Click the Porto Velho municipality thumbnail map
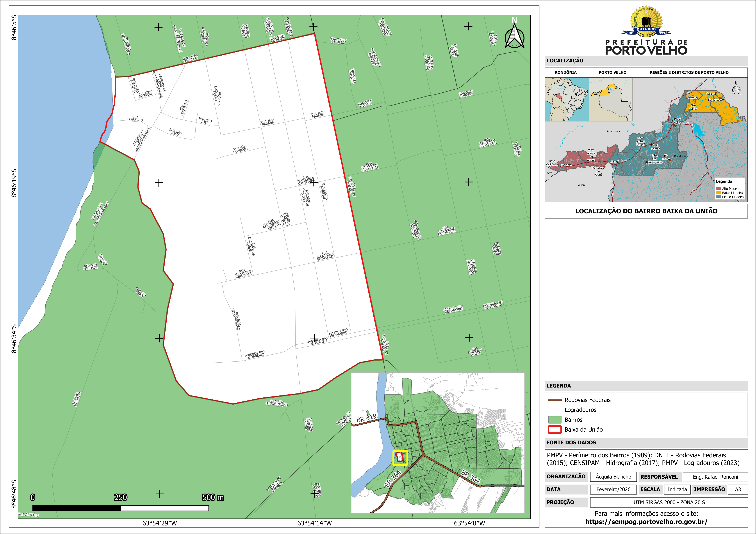Viewport: 756px width, 534px height. pyautogui.click(x=610, y=99)
